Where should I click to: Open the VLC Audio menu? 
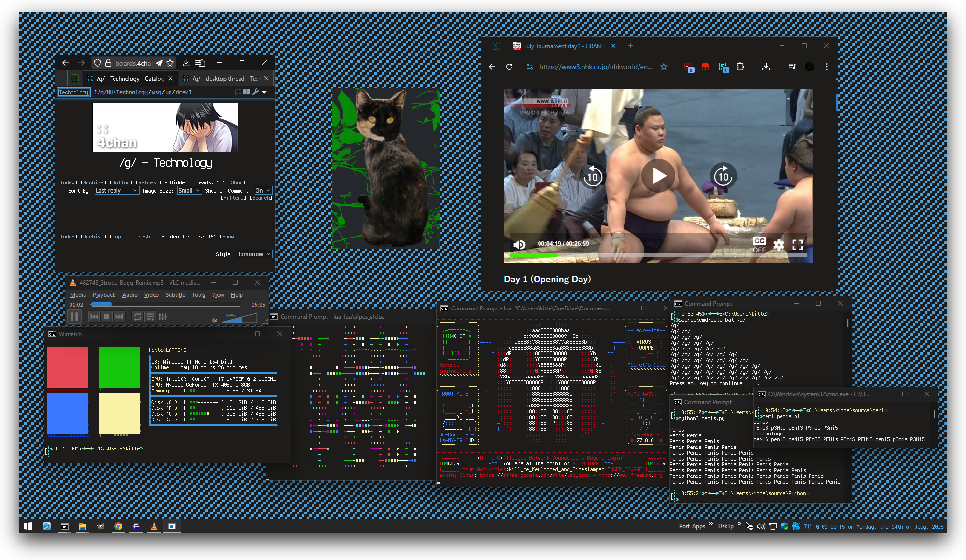(x=129, y=295)
